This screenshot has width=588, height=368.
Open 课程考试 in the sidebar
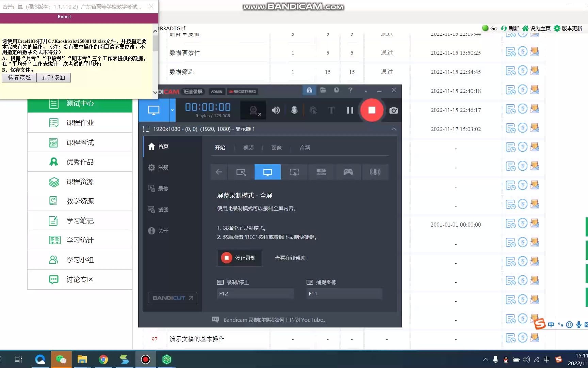click(x=80, y=142)
